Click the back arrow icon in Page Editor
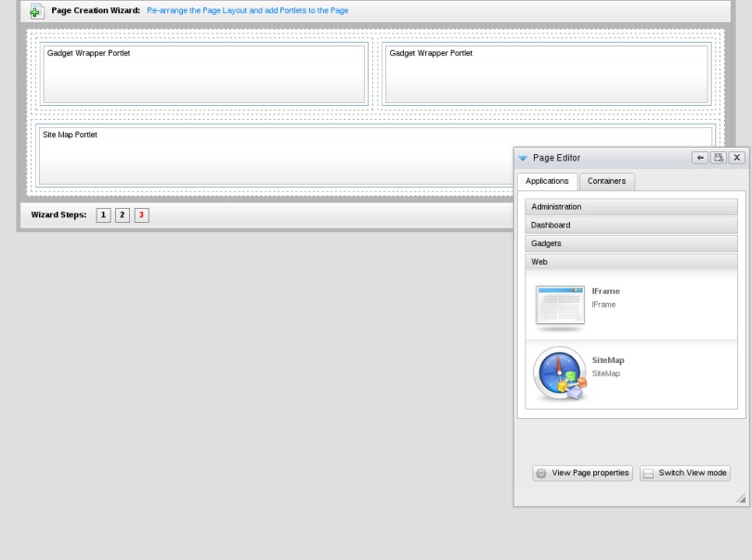Viewport: 752px width, 560px height. coord(700,158)
